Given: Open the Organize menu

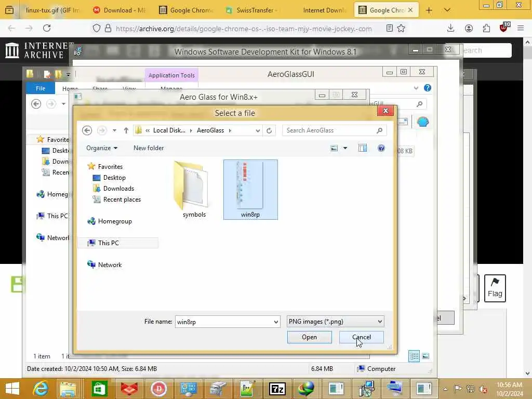Looking at the screenshot, I should (102, 148).
